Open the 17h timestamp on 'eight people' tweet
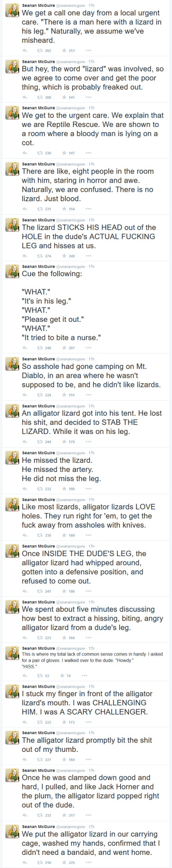The image size is (172, 868). click(92, 164)
